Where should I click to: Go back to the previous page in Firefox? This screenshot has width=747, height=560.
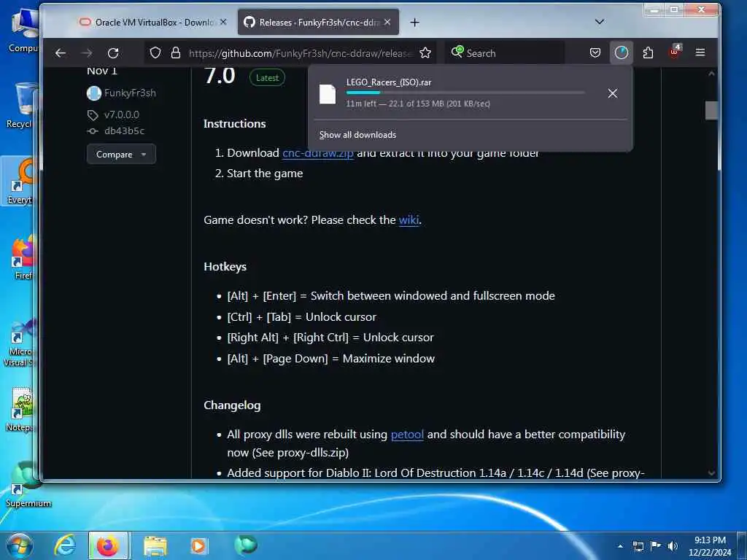[x=61, y=52]
